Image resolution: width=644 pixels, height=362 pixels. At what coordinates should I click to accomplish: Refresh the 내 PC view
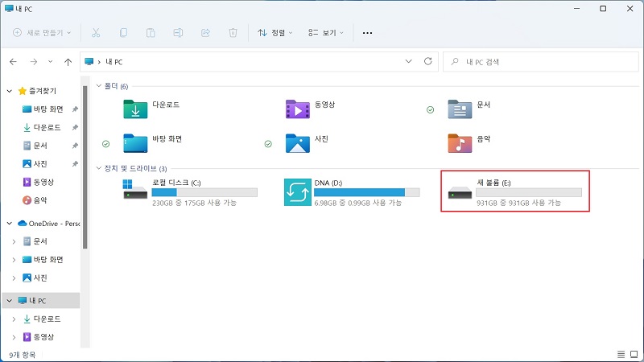428,62
